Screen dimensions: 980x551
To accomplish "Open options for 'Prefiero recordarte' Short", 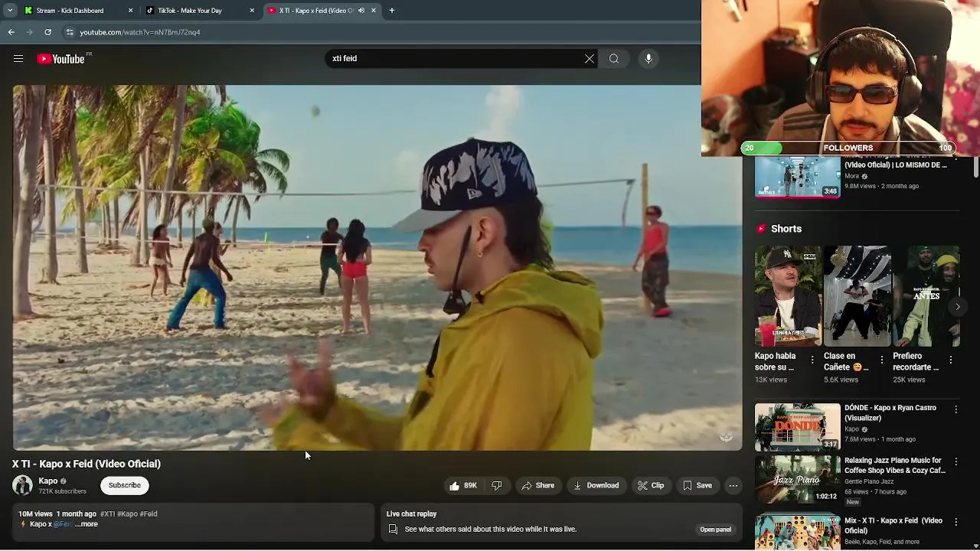I will pyautogui.click(x=951, y=360).
